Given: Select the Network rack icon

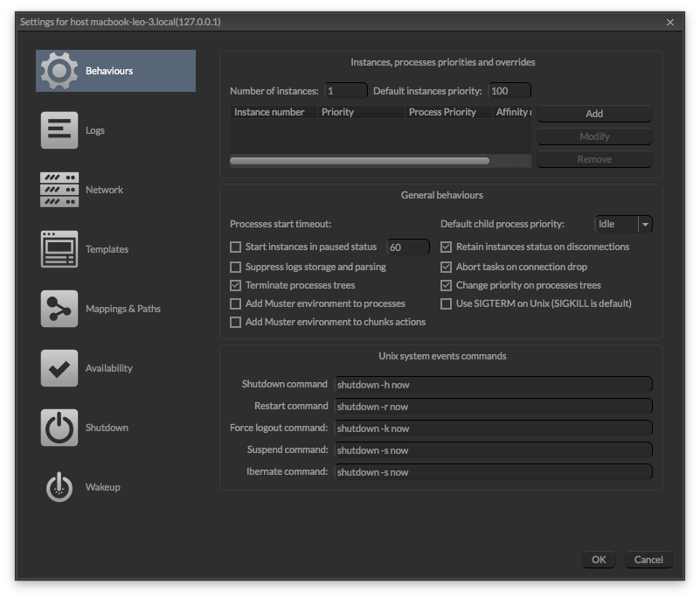Looking at the screenshot, I should [59, 190].
